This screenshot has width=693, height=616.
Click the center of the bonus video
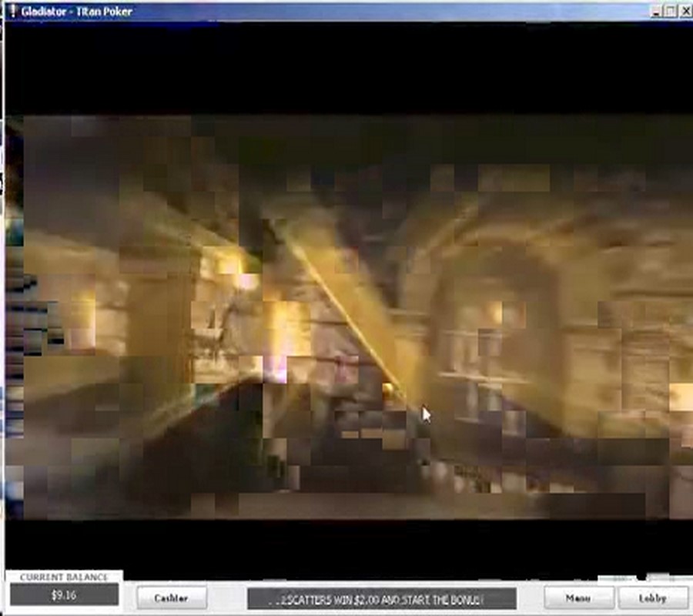[x=350, y=316]
